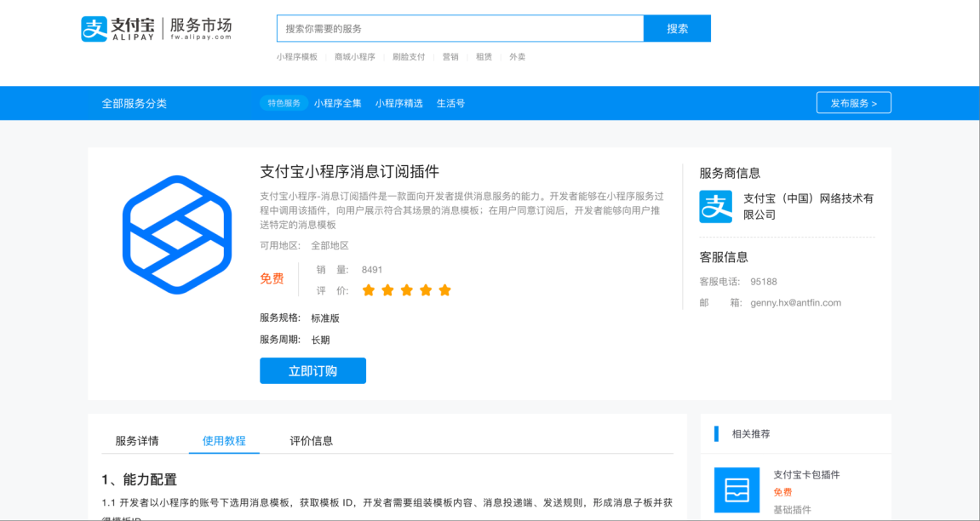Click the Alipay logo icon in header

[94, 29]
